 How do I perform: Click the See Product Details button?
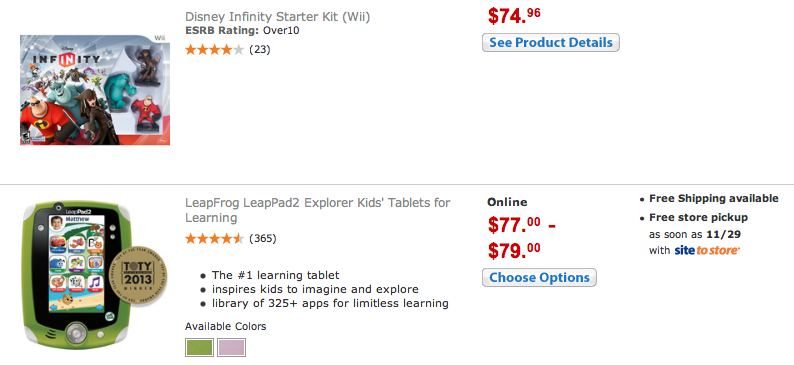(550, 43)
